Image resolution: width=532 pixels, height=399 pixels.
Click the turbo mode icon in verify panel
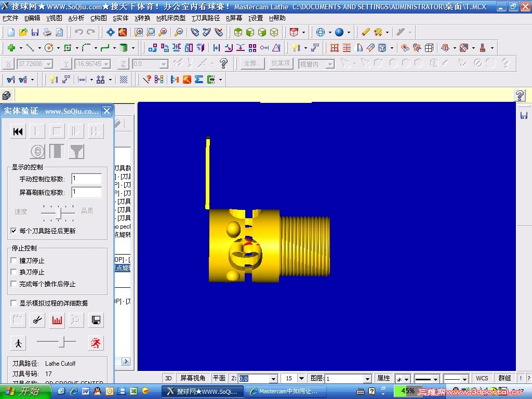click(37, 151)
